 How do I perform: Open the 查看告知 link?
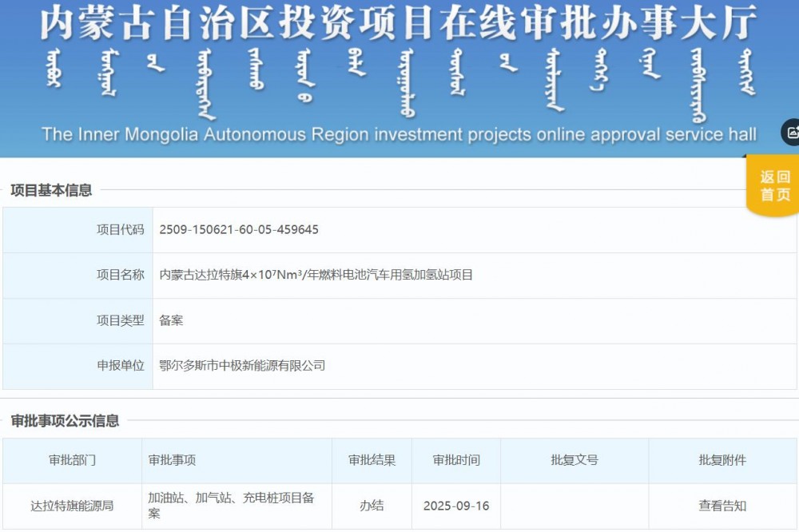[722, 506]
